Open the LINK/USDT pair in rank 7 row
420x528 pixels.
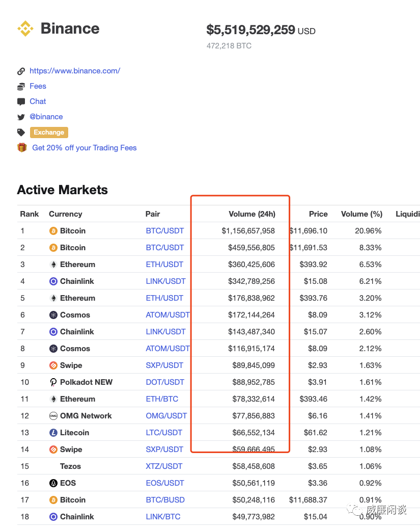166,332
